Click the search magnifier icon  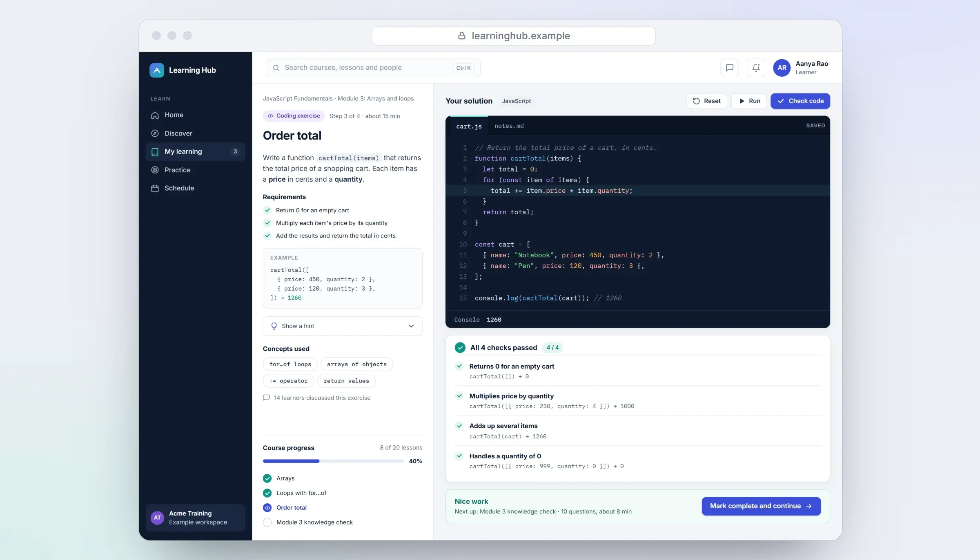pos(276,68)
